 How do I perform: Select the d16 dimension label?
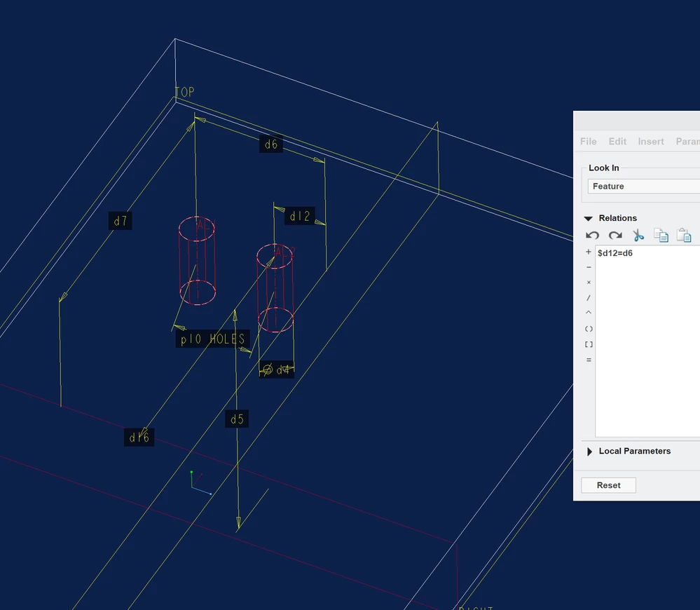(x=139, y=438)
